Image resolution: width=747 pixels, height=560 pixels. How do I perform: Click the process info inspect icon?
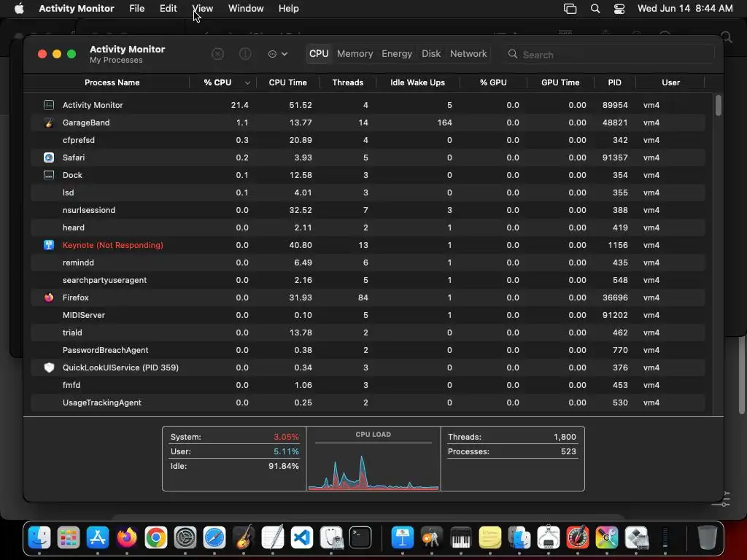pos(245,54)
